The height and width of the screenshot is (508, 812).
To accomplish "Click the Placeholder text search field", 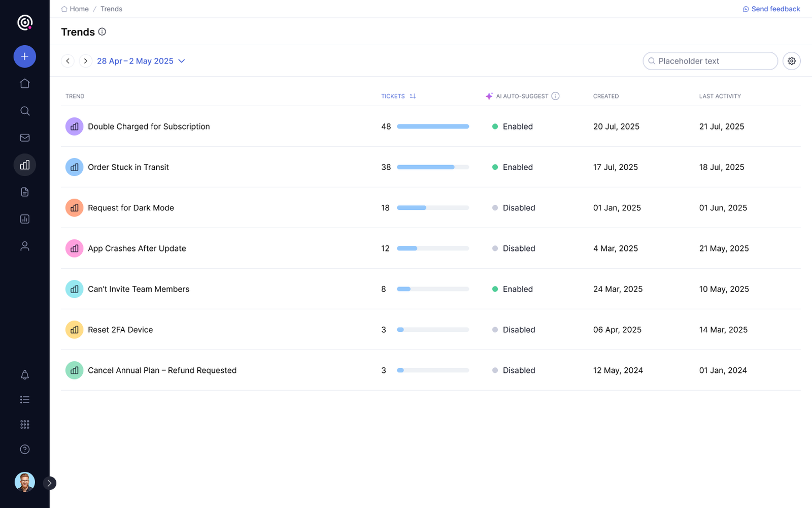I will tap(710, 61).
